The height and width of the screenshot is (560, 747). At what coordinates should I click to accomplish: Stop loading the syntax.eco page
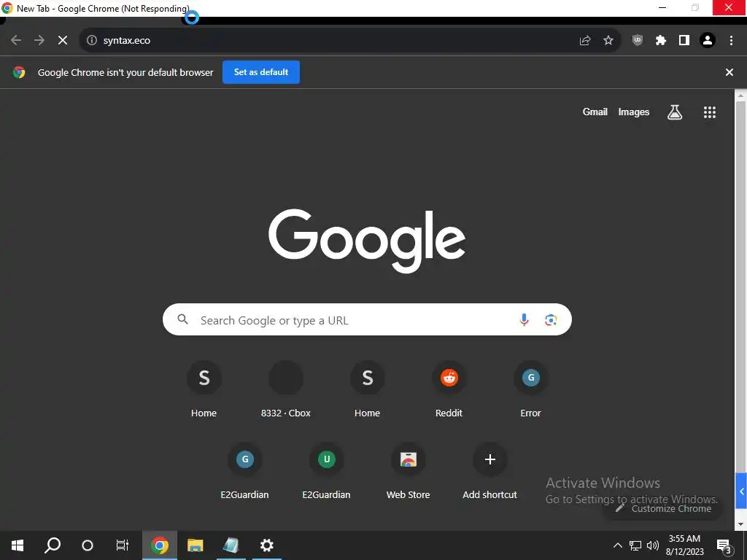coord(63,41)
